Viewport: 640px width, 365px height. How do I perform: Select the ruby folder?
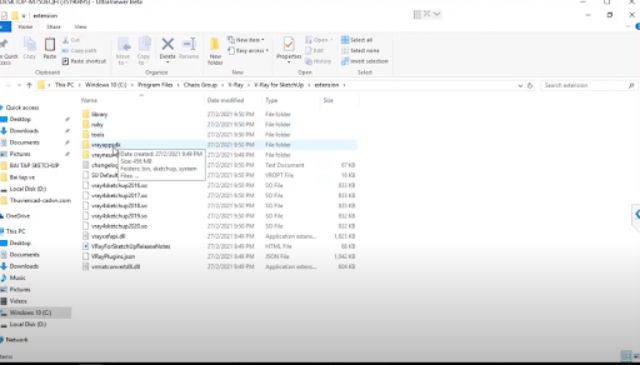tap(97, 125)
